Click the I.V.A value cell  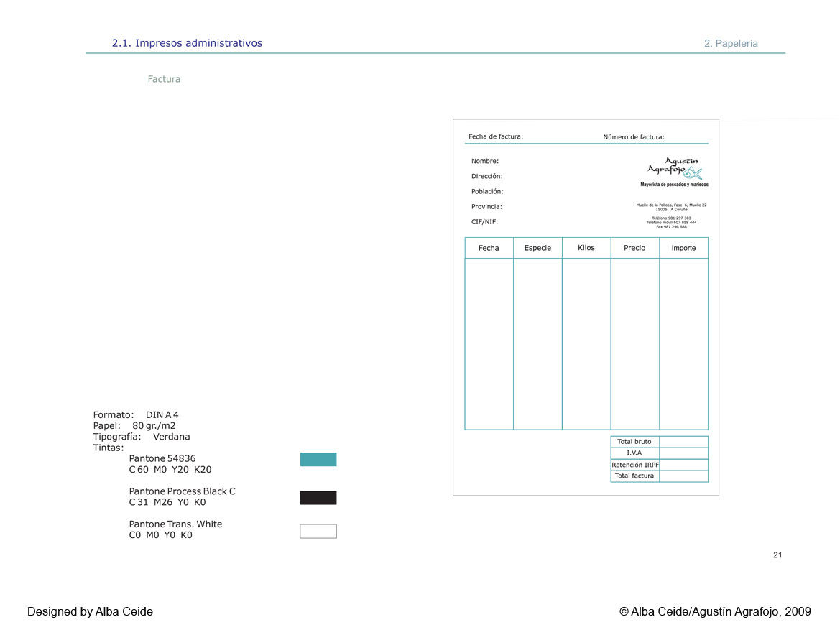(683, 453)
